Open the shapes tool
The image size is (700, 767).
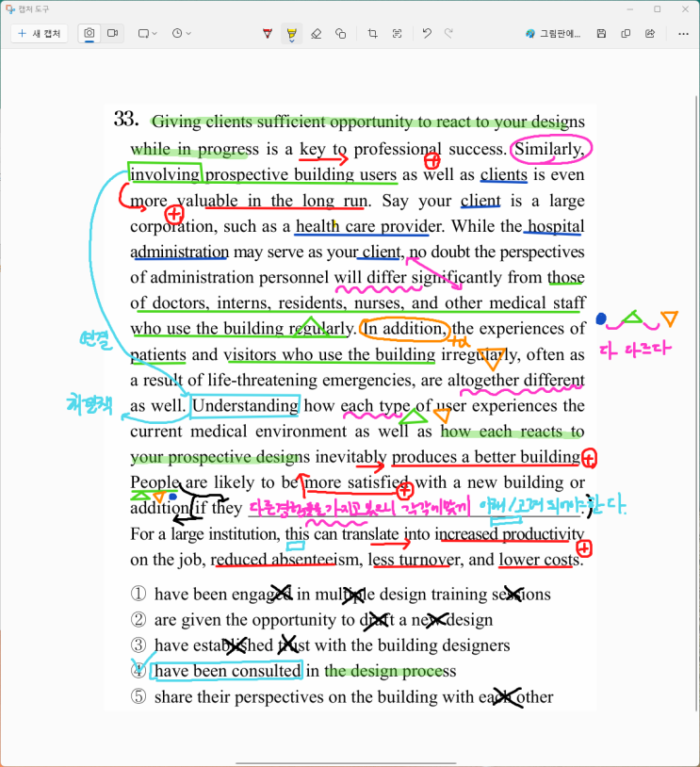341,33
